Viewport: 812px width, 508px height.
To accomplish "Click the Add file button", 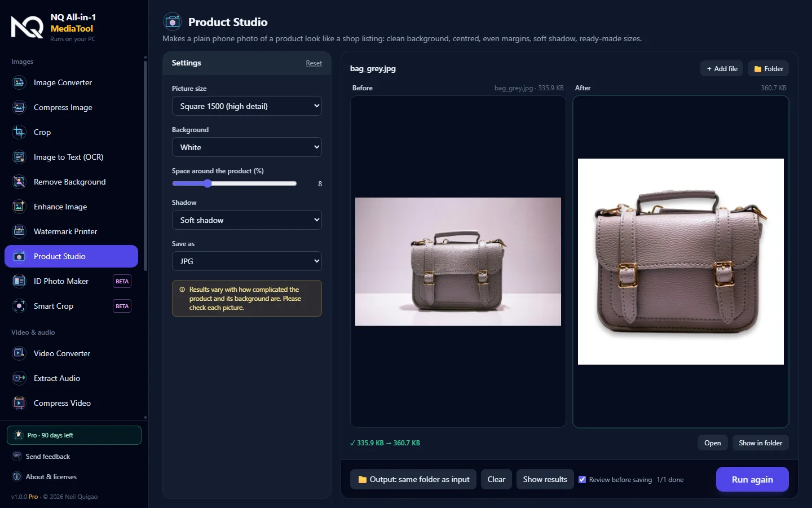I will (x=722, y=69).
